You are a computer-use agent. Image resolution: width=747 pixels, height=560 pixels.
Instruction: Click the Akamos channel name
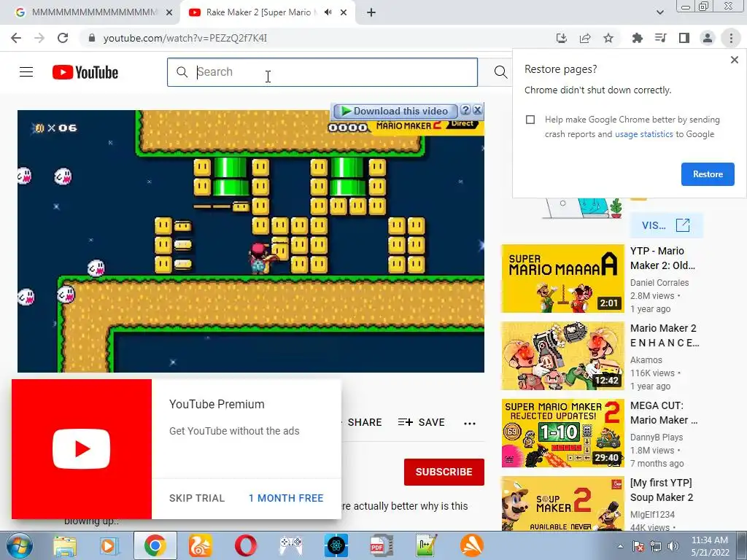coord(646,360)
